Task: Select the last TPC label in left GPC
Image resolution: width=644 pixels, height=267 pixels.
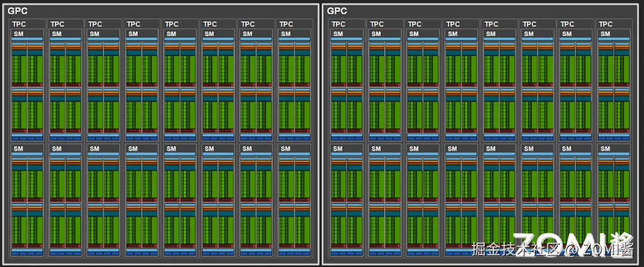Action: [286, 24]
